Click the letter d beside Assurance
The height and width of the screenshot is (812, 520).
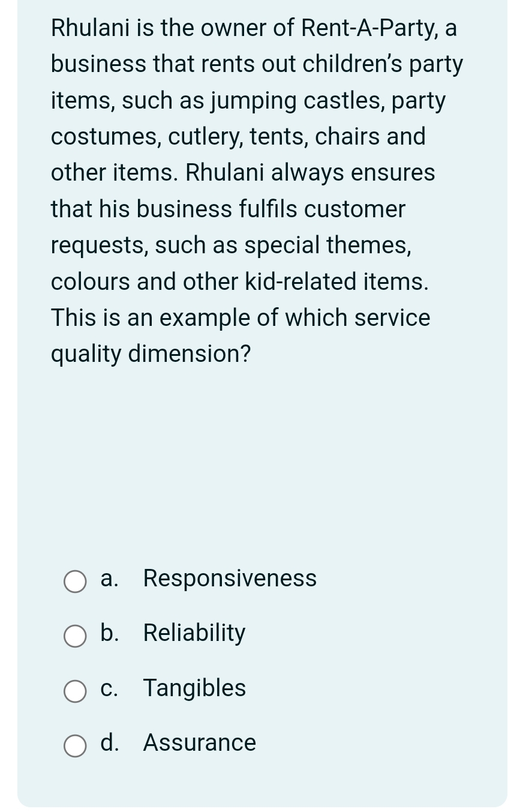click(109, 743)
